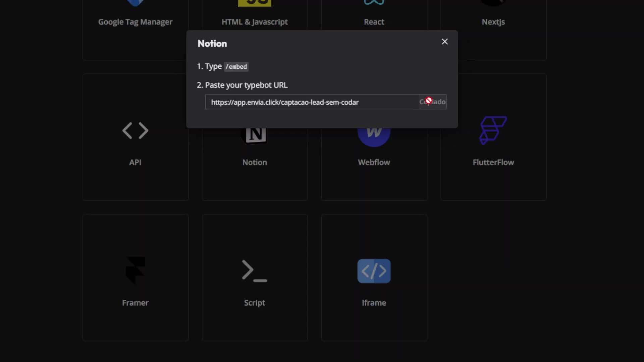Click the Framer label text
644x362 pixels.
tap(135, 303)
